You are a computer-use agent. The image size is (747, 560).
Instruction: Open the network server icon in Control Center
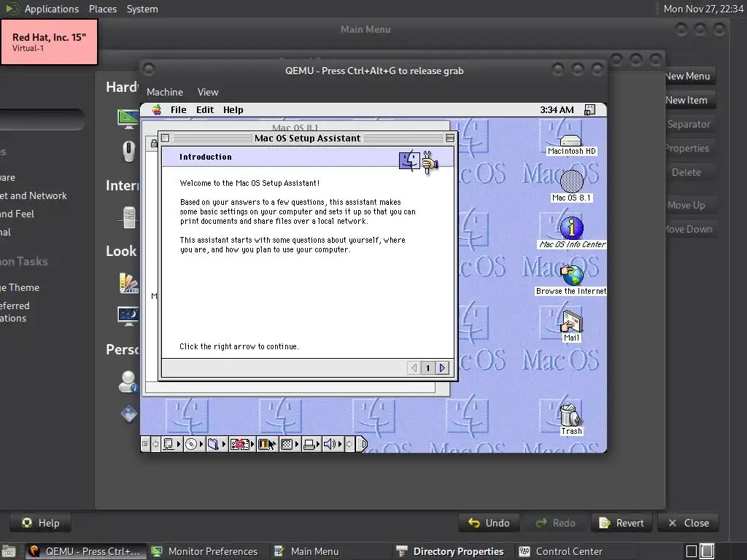coord(128,217)
